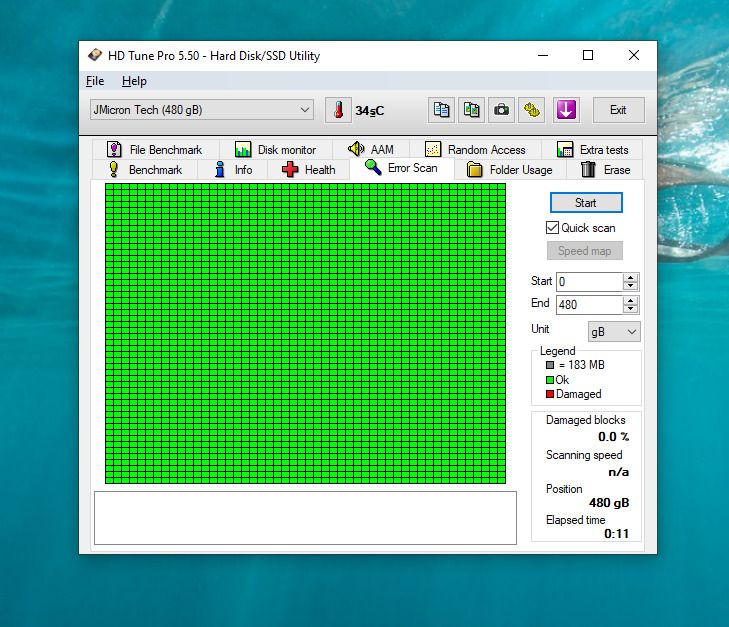Viewport: 729px width, 627px height.
Task: Click the Start scan button
Action: coord(586,203)
